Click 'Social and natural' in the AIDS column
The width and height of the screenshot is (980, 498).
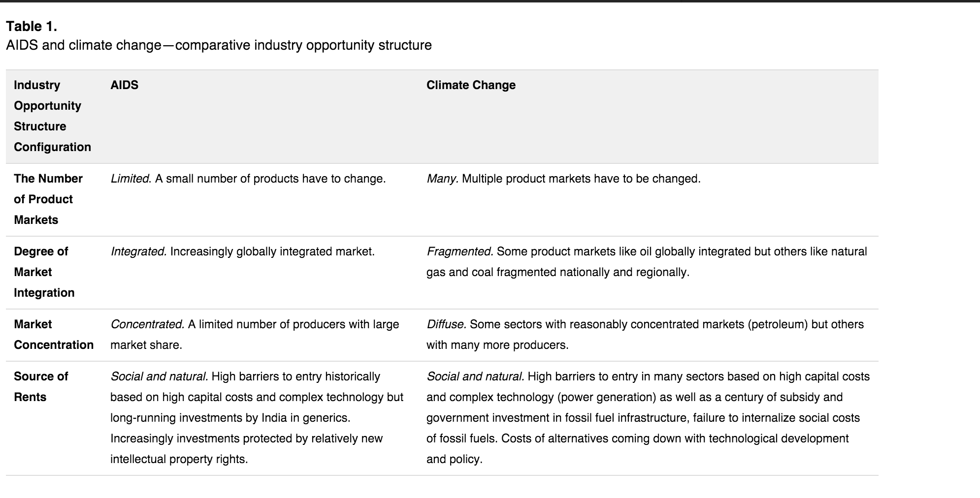point(159,376)
